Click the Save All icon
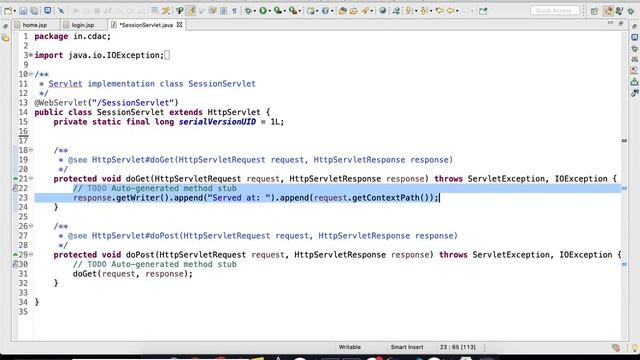 [34, 11]
